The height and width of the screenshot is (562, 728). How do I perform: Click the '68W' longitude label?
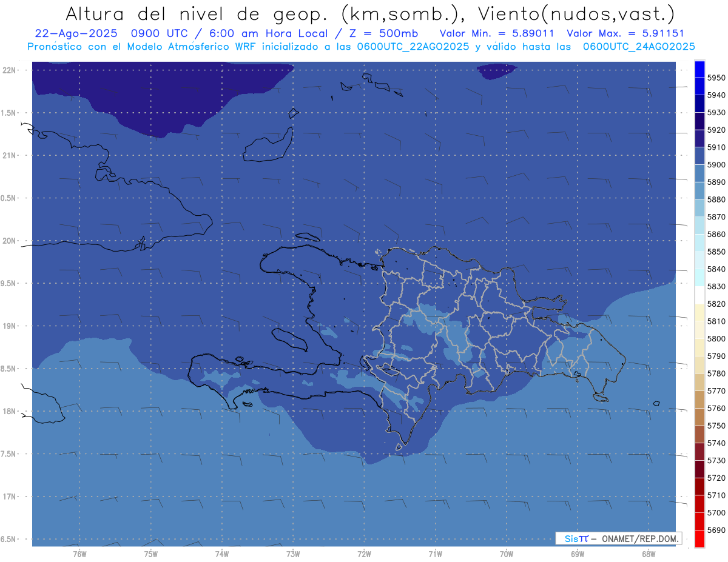[649, 554]
